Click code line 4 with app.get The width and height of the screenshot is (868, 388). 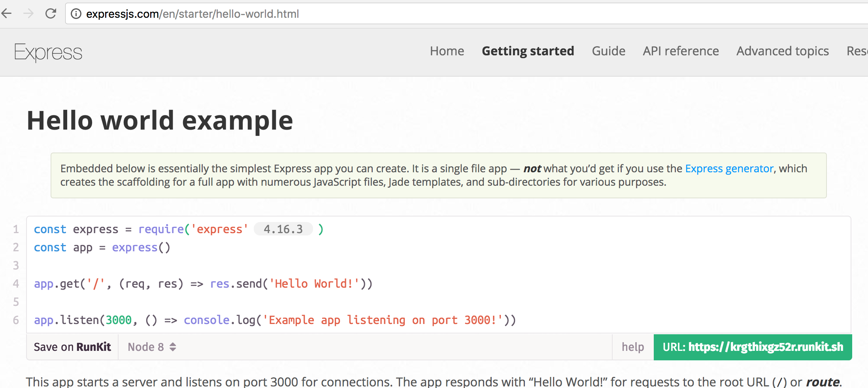203,284
